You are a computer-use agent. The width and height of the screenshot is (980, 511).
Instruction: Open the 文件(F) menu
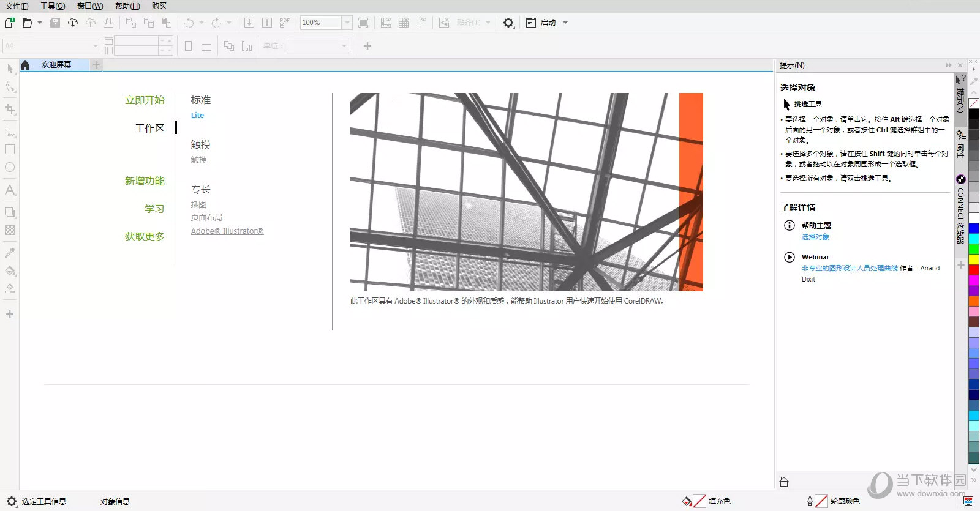[x=17, y=6]
